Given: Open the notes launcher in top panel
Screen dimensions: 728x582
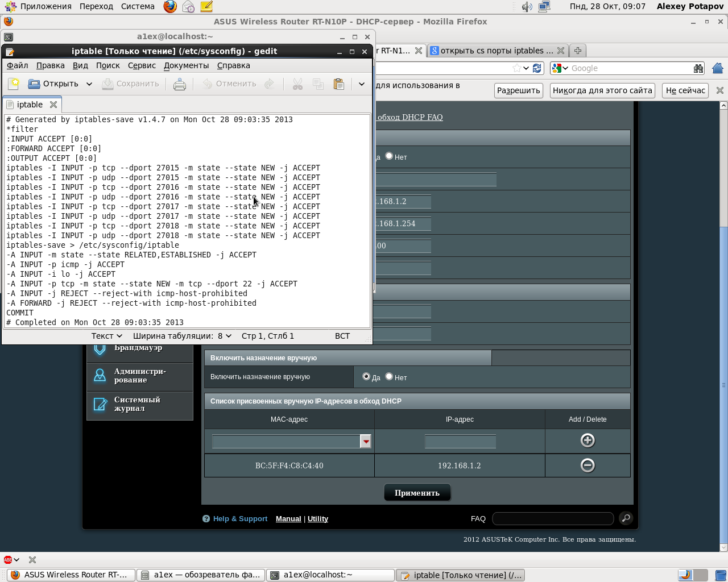Looking at the screenshot, I should 206,6.
